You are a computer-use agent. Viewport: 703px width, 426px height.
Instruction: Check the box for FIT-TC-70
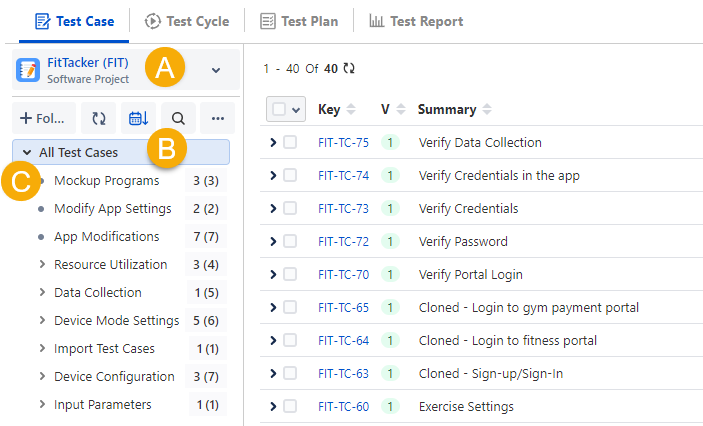(x=290, y=274)
